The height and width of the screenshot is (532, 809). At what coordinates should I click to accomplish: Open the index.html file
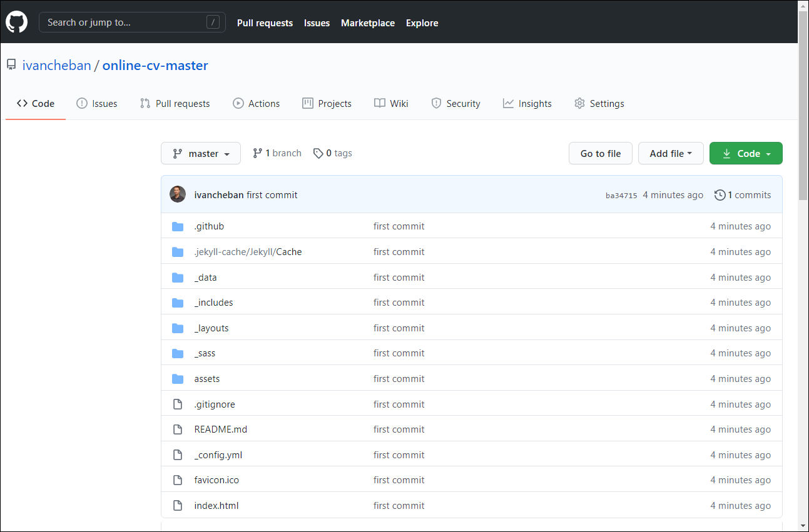pyautogui.click(x=216, y=506)
